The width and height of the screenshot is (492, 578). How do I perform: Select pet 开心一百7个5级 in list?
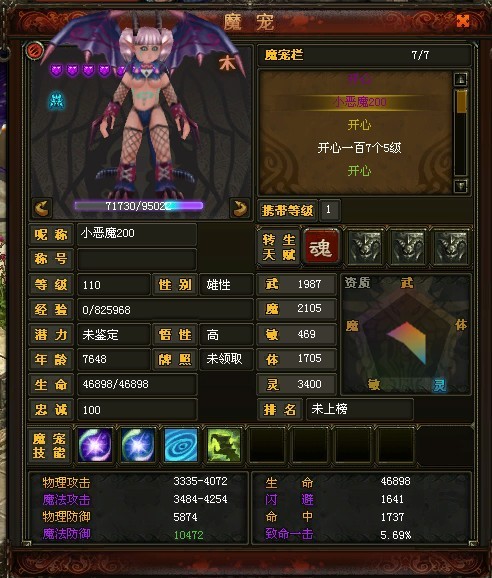click(x=359, y=148)
